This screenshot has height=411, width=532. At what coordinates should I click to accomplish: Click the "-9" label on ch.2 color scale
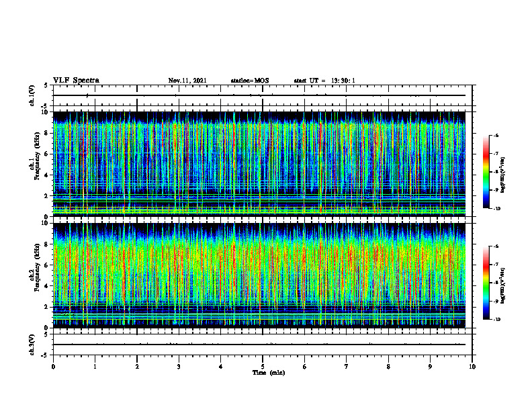tap(496, 301)
